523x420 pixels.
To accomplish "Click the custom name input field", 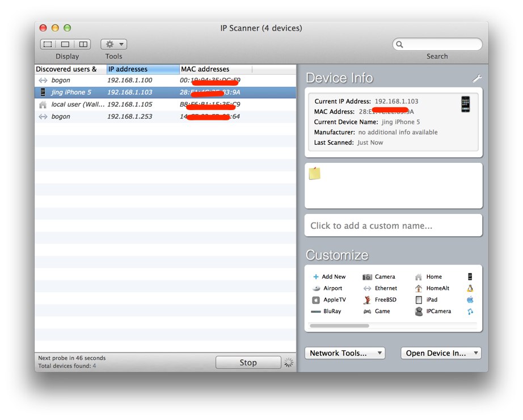I will [394, 226].
